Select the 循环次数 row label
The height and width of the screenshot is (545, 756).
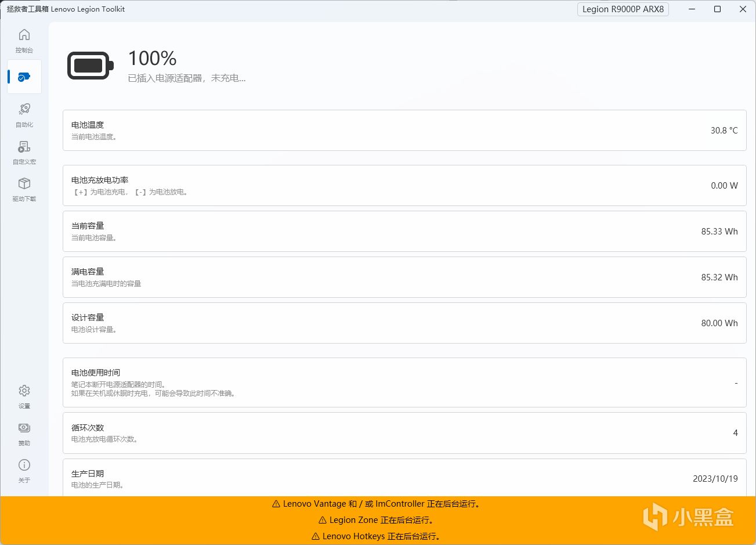pyautogui.click(x=88, y=428)
